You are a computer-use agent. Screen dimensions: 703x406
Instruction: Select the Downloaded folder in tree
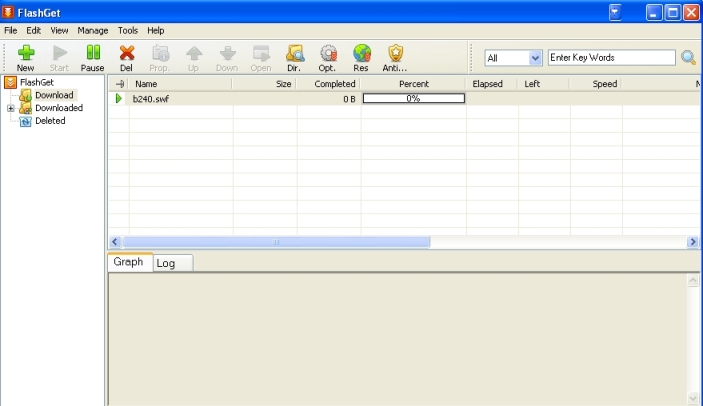pos(59,108)
